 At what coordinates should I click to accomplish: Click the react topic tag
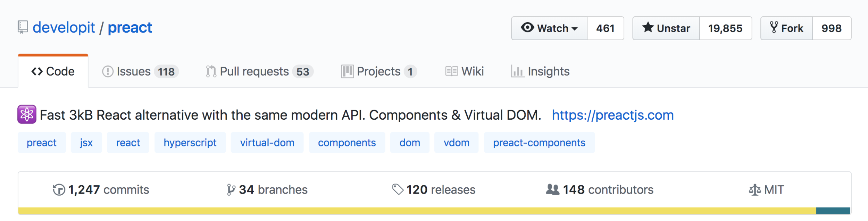point(128,143)
